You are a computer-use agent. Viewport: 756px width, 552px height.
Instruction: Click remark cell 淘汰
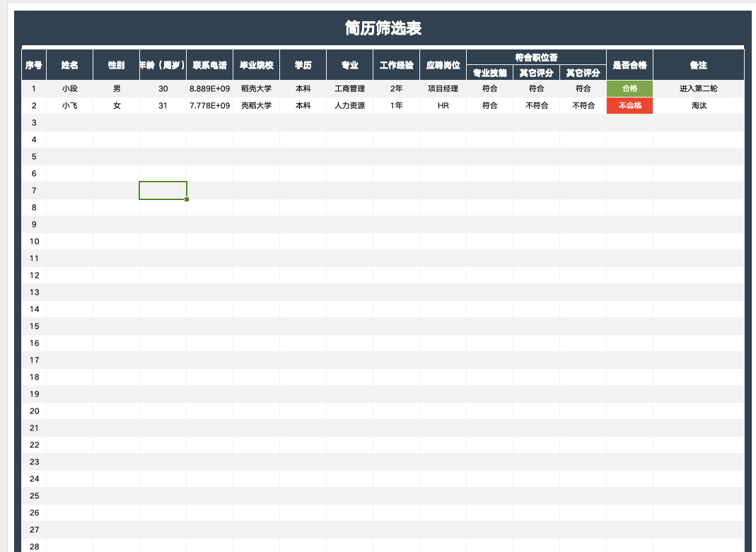click(699, 105)
